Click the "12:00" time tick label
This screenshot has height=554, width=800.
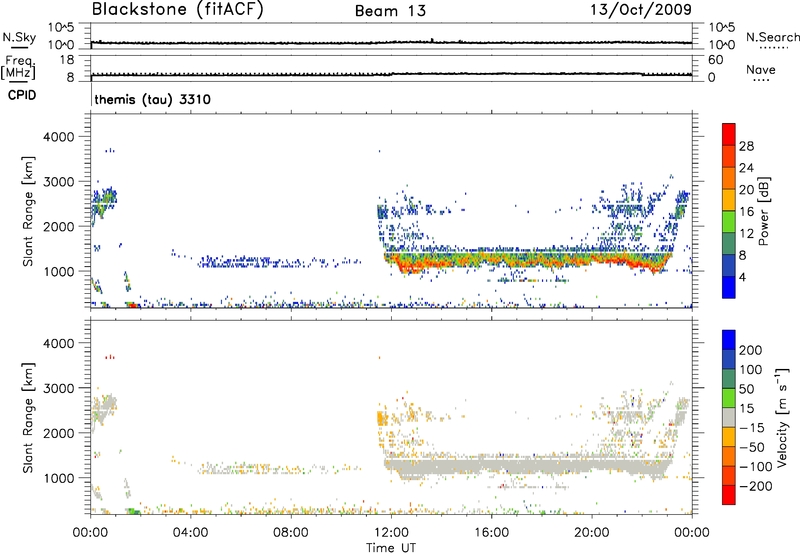(391, 533)
